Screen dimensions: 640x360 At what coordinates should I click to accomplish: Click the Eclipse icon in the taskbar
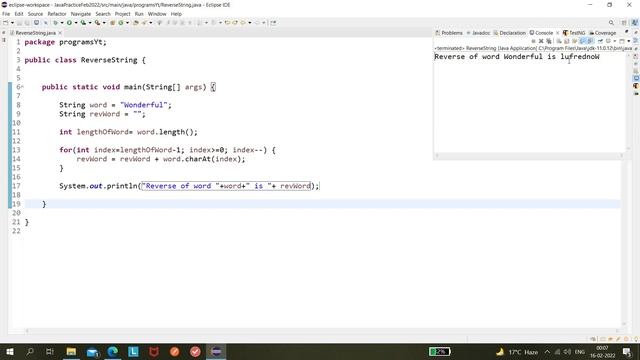(x=216, y=351)
